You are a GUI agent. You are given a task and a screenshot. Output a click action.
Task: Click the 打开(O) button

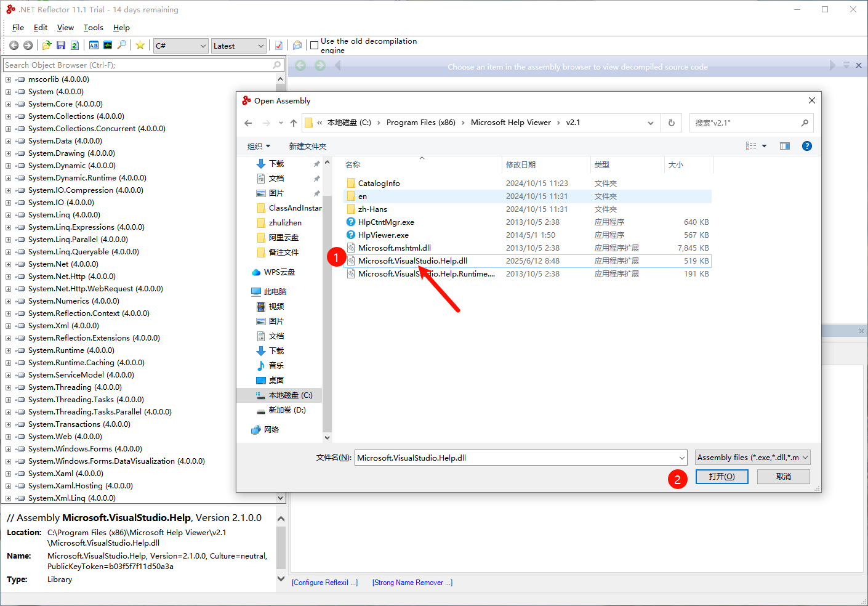click(722, 477)
